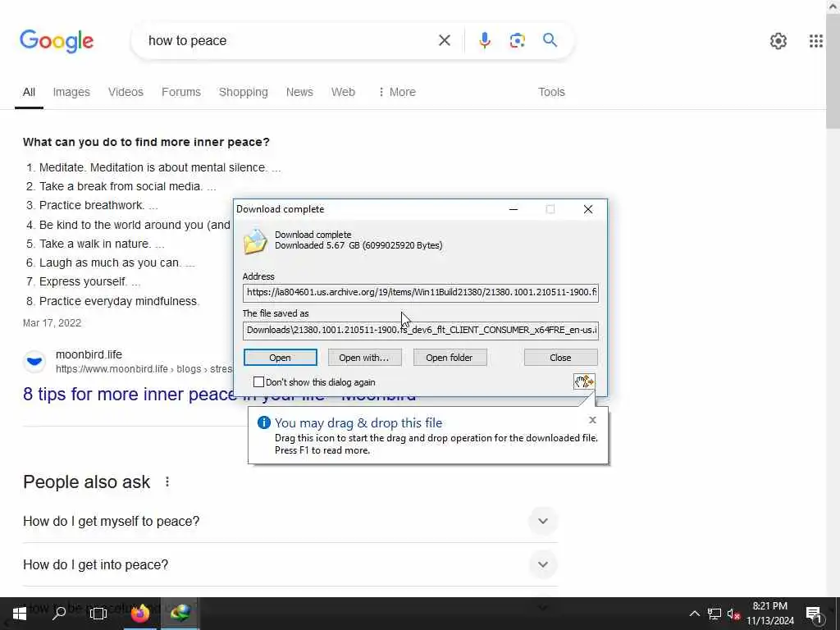Show hidden system tray icons
The height and width of the screenshot is (630, 840).
click(694, 614)
